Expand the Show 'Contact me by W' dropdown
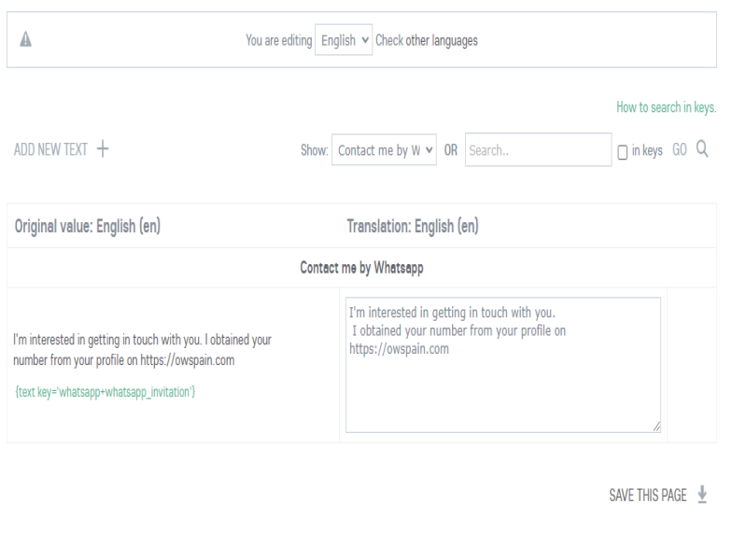 [385, 149]
